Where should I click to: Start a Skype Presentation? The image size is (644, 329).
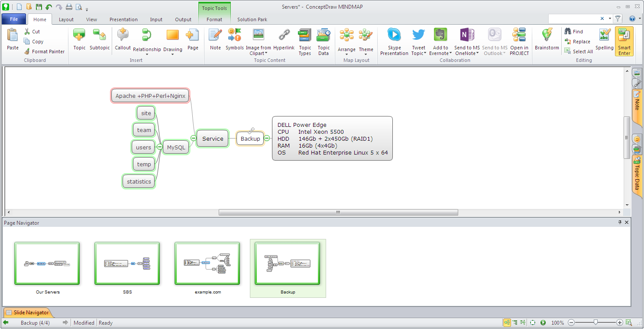tap(394, 42)
